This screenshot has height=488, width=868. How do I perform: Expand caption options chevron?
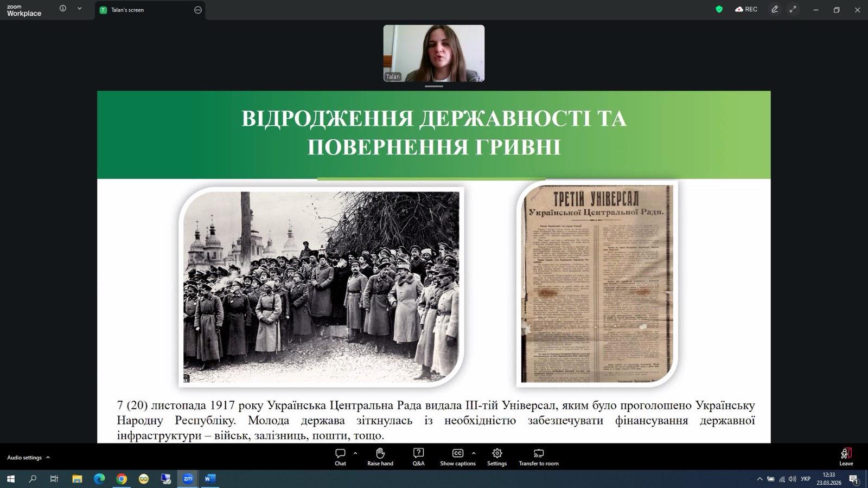[x=474, y=453]
